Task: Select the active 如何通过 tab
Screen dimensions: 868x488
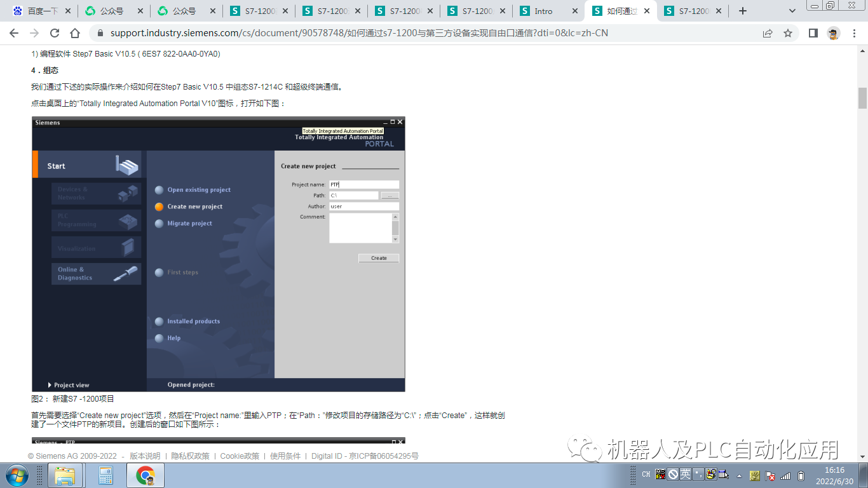Action: click(x=621, y=11)
